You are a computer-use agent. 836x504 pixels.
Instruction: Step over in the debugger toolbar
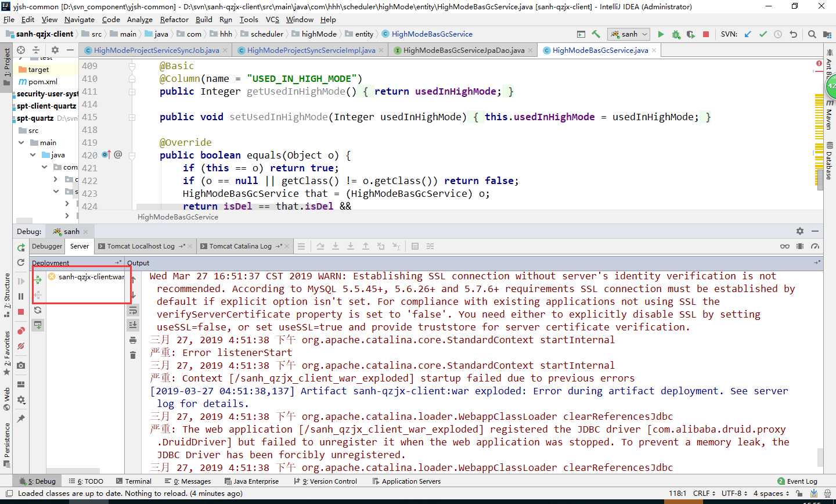[320, 246]
